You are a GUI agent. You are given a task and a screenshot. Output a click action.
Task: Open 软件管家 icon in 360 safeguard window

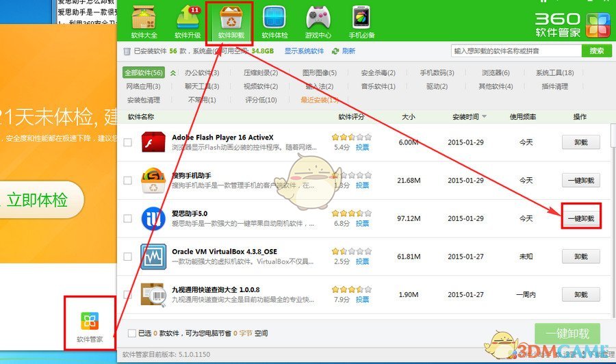click(90, 321)
